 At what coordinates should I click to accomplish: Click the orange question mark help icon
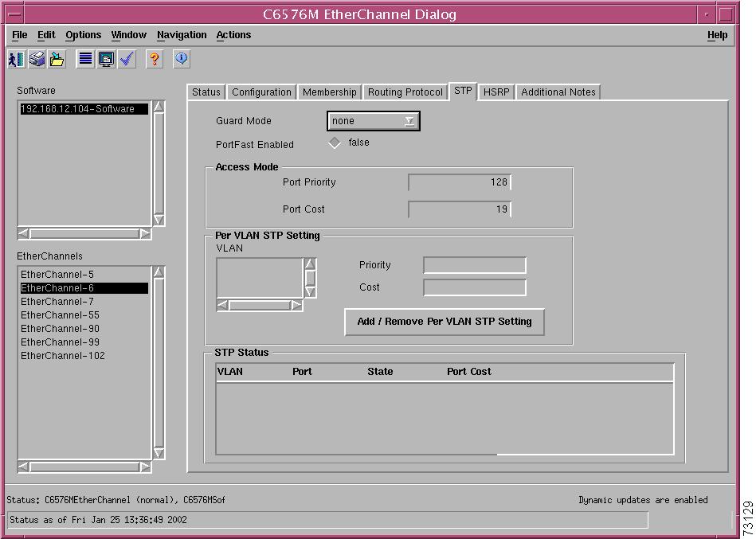(x=155, y=59)
